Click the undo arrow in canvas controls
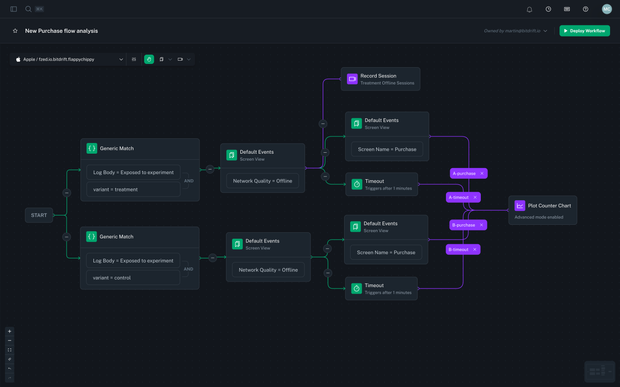The height and width of the screenshot is (387, 620). pos(9,368)
